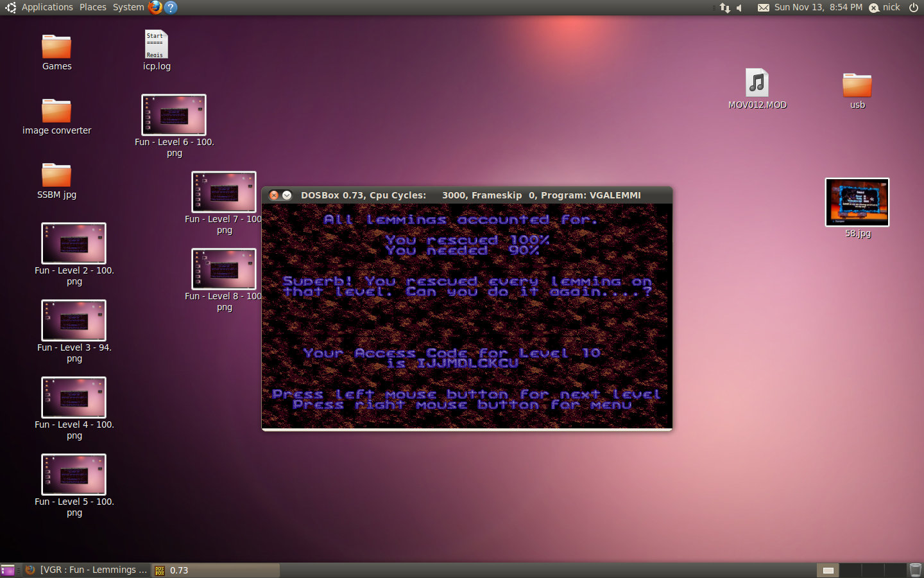Select the icp.log file icon

156,45
